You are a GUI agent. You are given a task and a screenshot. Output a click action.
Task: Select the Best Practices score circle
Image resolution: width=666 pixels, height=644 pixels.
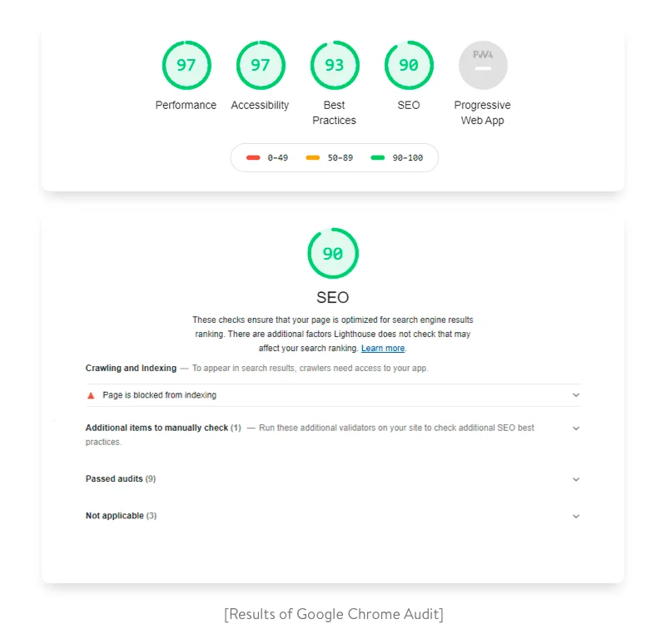[335, 65]
